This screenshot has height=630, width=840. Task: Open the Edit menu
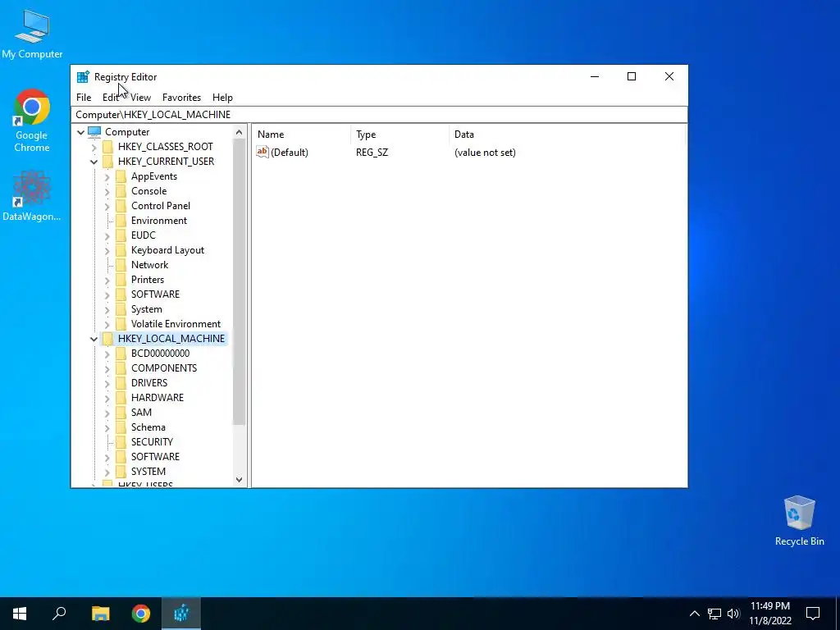click(111, 98)
